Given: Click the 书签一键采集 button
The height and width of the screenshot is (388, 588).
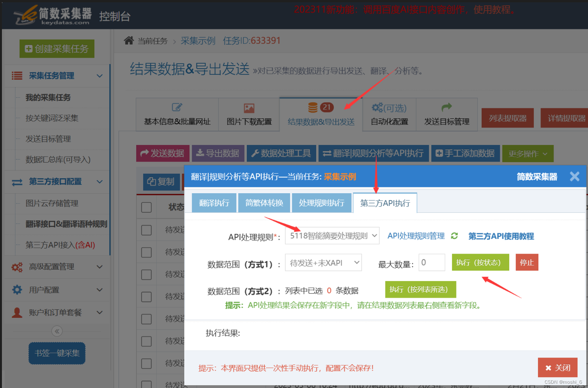Looking at the screenshot, I should pos(57,353).
